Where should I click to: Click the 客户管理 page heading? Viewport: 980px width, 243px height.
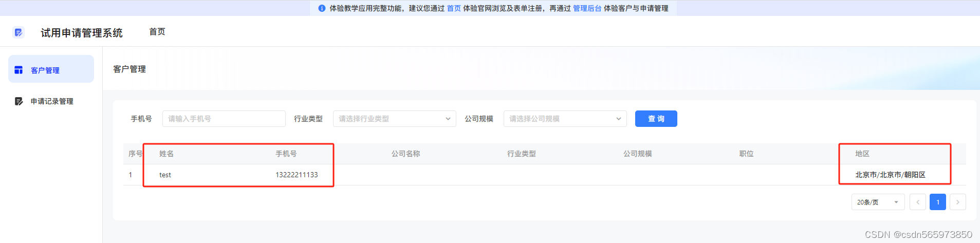[130, 69]
